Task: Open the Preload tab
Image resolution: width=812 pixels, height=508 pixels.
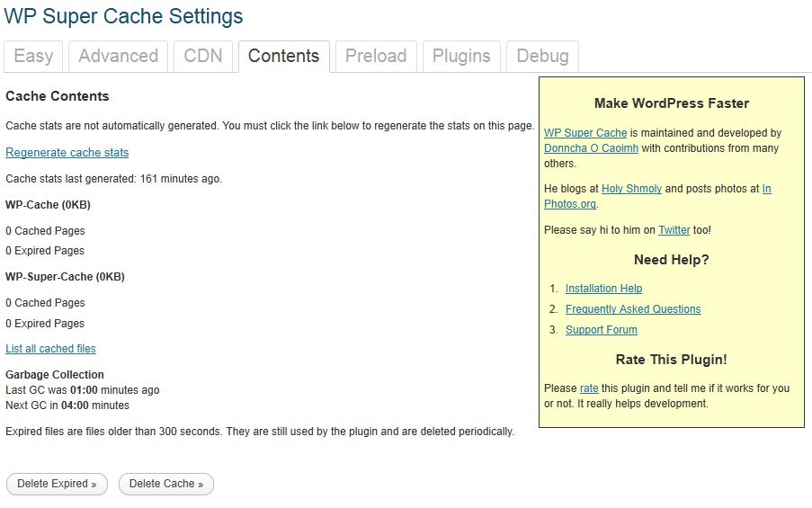Action: click(376, 56)
